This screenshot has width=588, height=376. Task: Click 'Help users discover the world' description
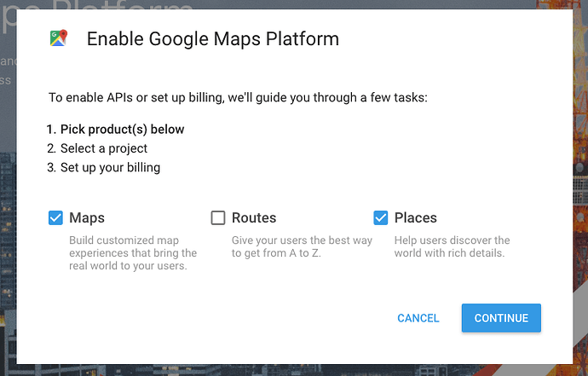[x=452, y=246]
